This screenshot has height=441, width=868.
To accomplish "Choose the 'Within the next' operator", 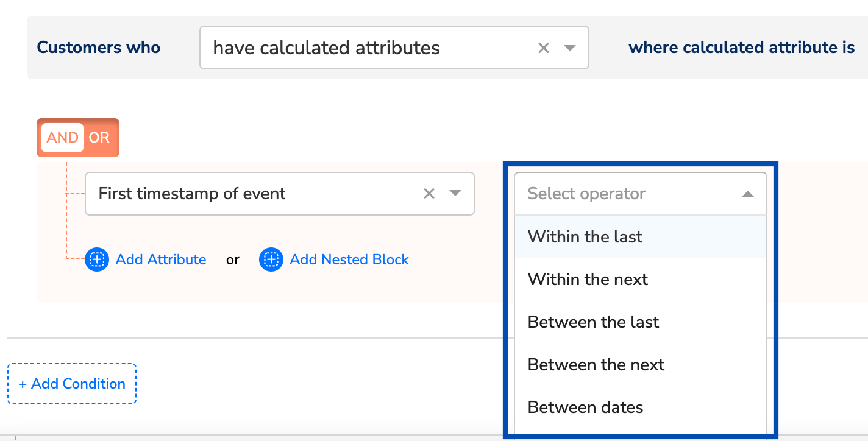I will [588, 279].
